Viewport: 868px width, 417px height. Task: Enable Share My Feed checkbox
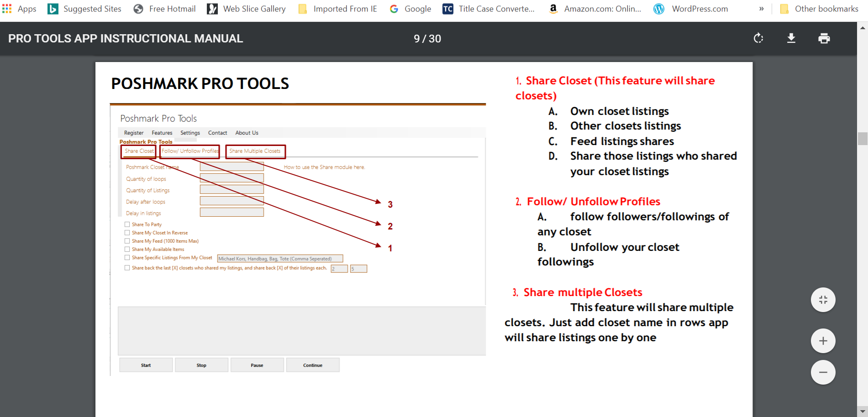pyautogui.click(x=127, y=241)
